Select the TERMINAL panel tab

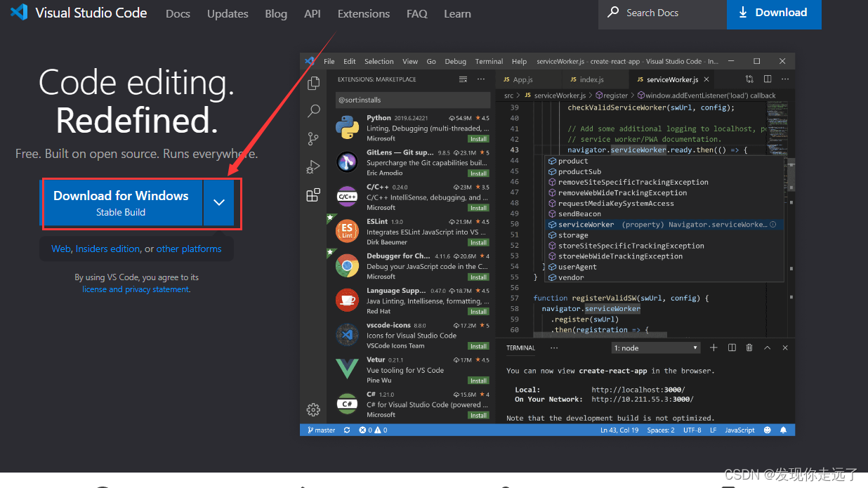coord(521,348)
